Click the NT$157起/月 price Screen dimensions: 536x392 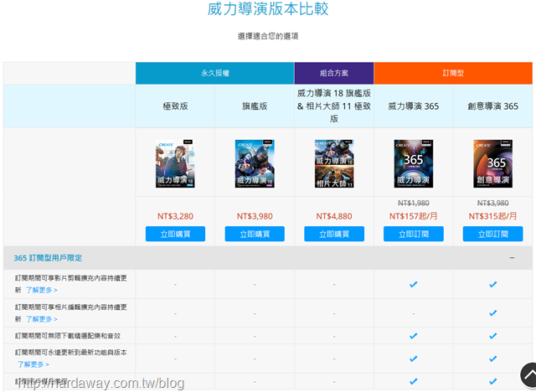pos(413,216)
